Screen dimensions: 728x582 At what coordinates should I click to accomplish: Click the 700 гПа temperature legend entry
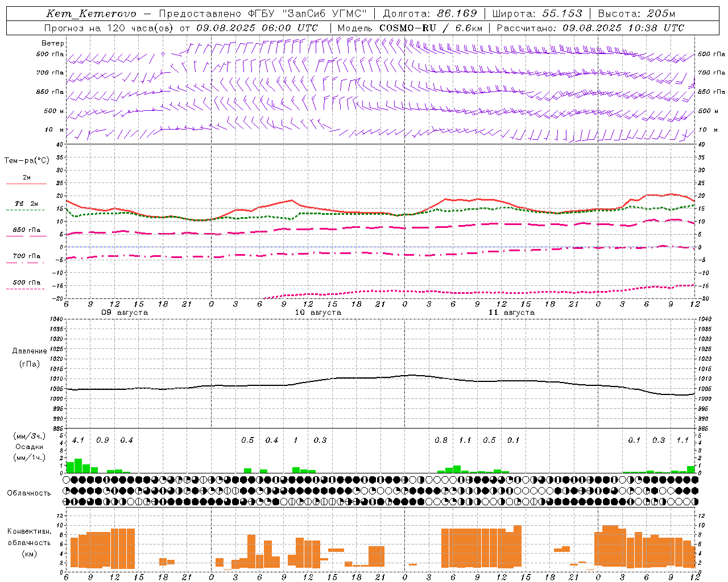[27, 256]
